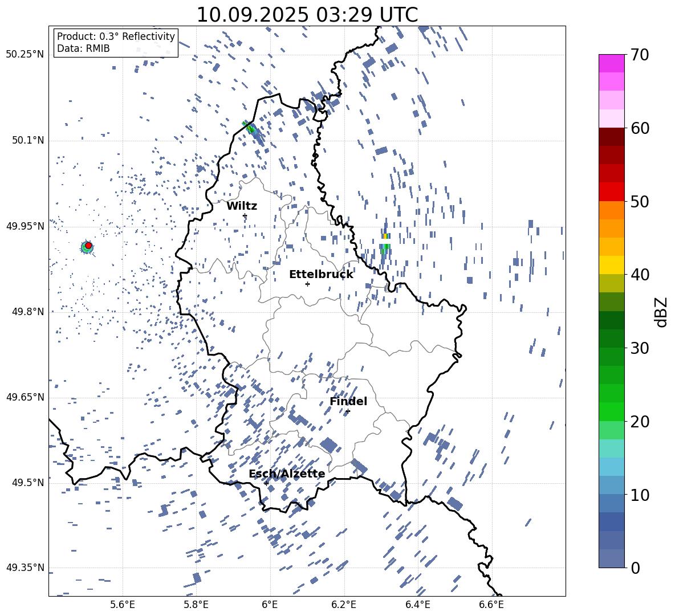Click the 6.4°E longitude label
The width and height of the screenshot is (675, 616).
(417, 605)
